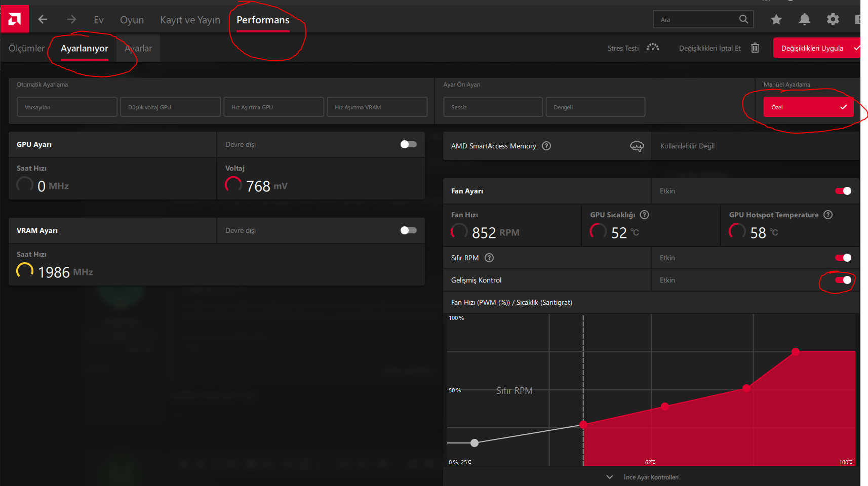Image resolution: width=868 pixels, height=486 pixels.
Task: Click Değişiklikleri Uygula button
Action: 816,48
